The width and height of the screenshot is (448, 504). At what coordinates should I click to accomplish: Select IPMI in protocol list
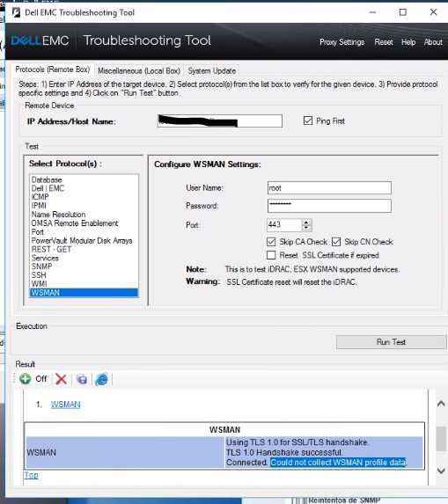click(x=84, y=206)
